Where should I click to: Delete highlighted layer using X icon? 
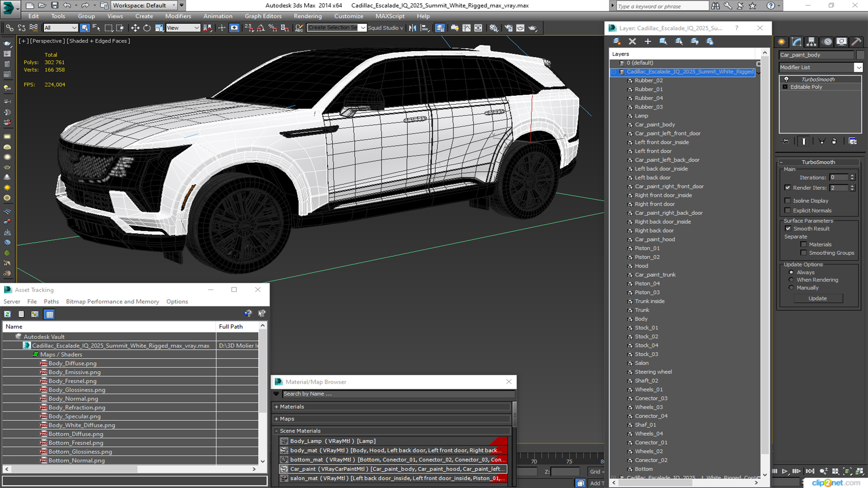(632, 41)
